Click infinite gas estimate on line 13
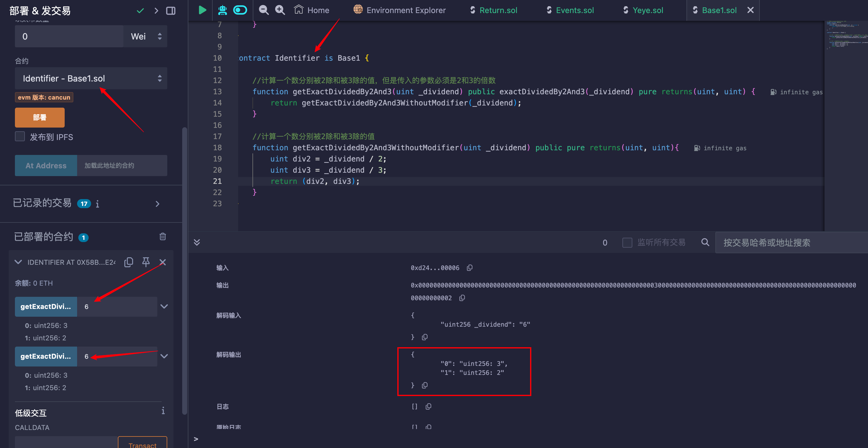 click(x=796, y=92)
